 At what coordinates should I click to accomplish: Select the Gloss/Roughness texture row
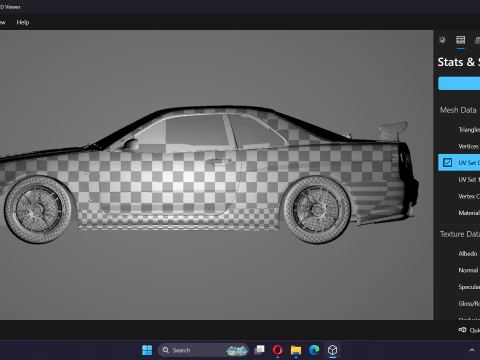(x=459, y=303)
